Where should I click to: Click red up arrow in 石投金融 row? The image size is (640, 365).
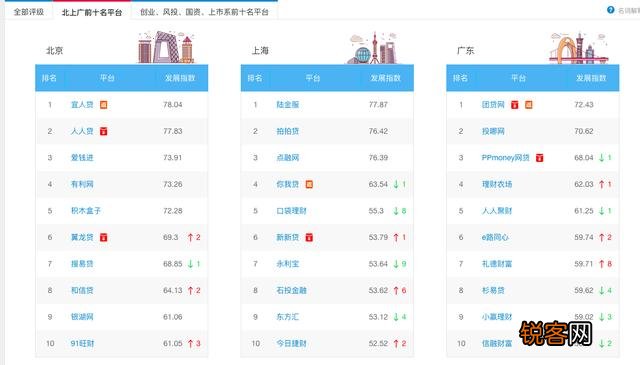[x=396, y=291]
